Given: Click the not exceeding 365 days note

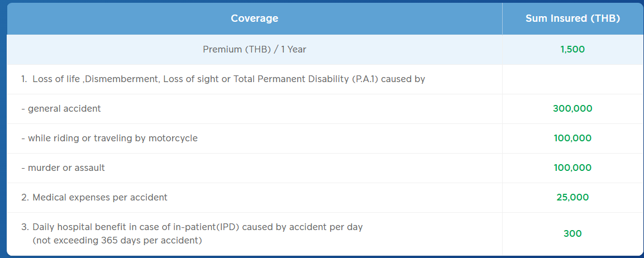Looking at the screenshot, I should coord(117,241).
